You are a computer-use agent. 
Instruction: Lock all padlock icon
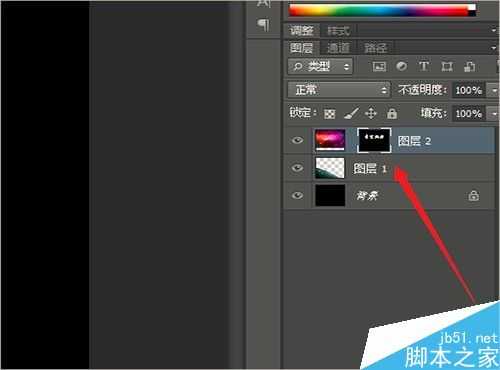click(392, 114)
